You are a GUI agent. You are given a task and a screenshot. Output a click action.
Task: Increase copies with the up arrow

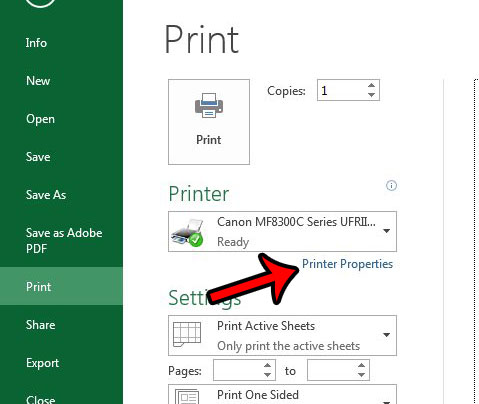(x=371, y=85)
